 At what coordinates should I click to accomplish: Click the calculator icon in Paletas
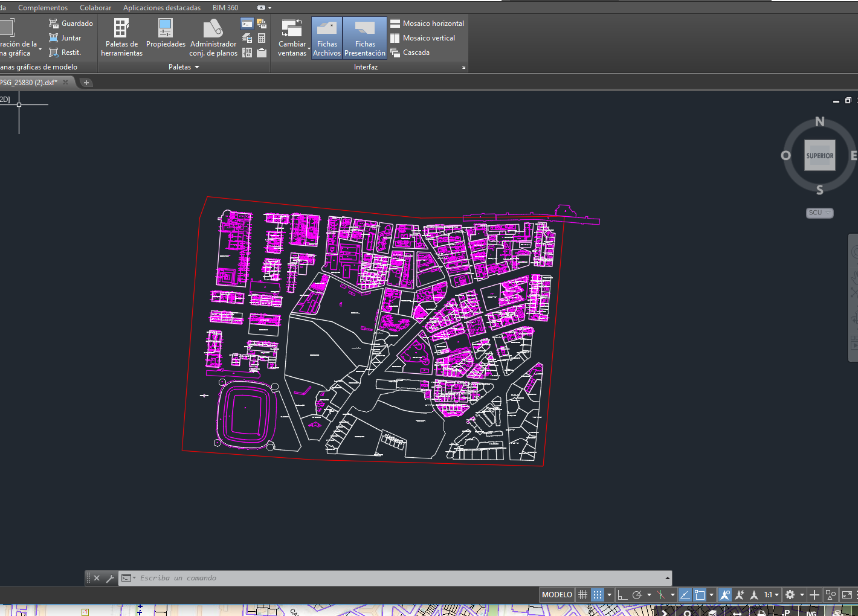pyautogui.click(x=262, y=38)
